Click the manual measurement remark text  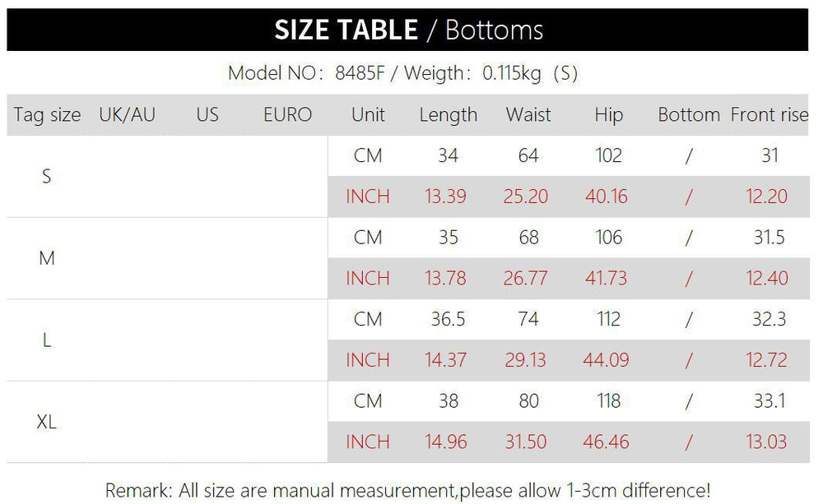pos(408,491)
